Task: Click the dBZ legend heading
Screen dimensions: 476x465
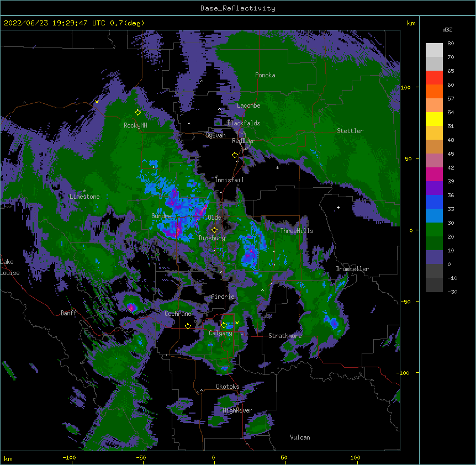Action: point(447,29)
